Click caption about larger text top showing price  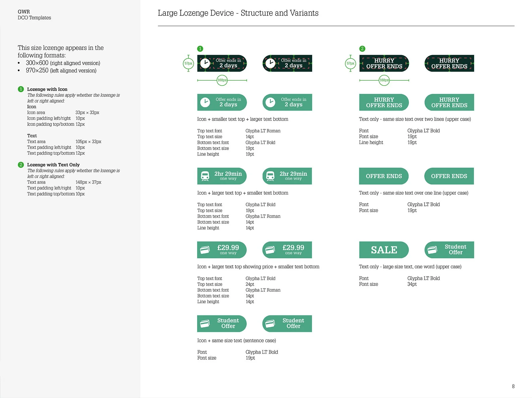(x=258, y=267)
